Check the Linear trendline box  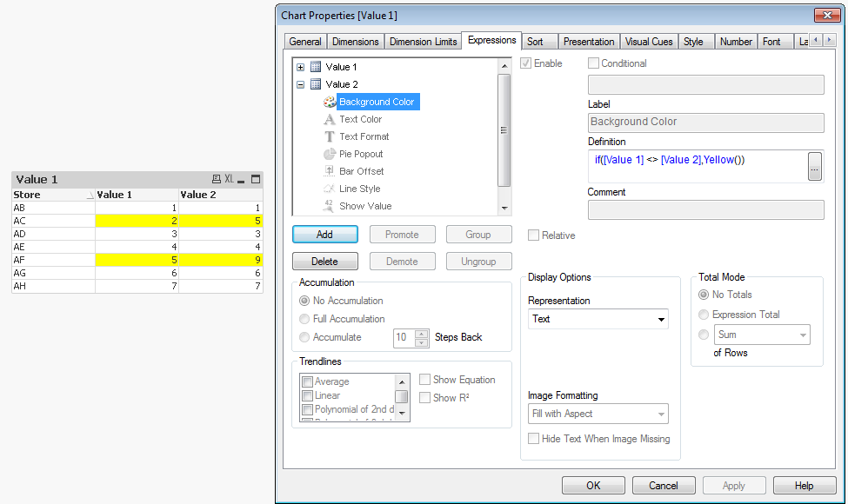click(308, 395)
